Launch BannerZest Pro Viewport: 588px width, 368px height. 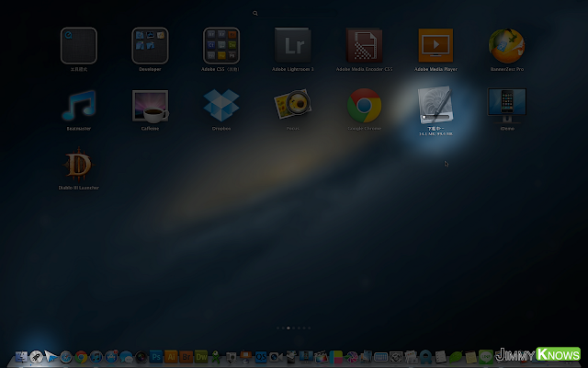pyautogui.click(x=507, y=45)
